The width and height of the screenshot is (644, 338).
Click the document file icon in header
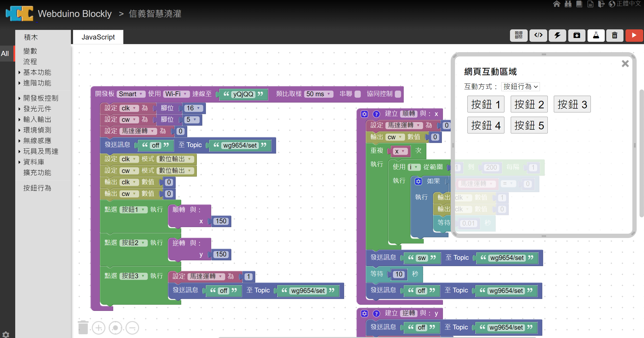click(x=590, y=4)
